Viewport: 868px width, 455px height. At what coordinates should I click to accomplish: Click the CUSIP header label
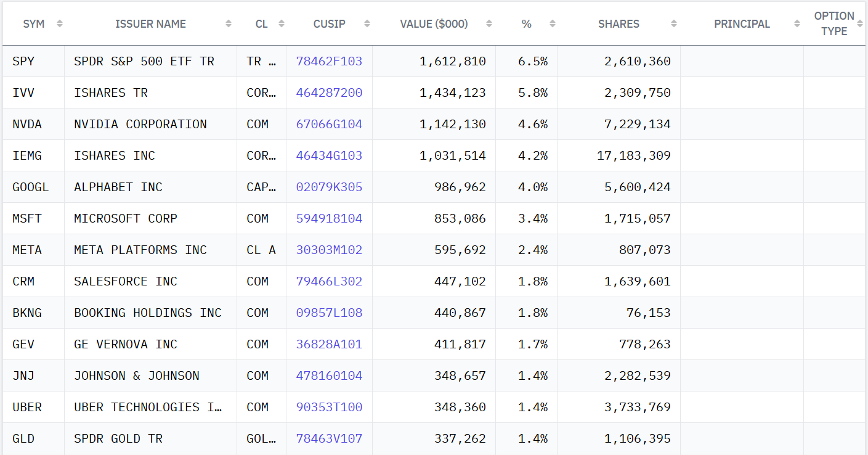tap(330, 24)
